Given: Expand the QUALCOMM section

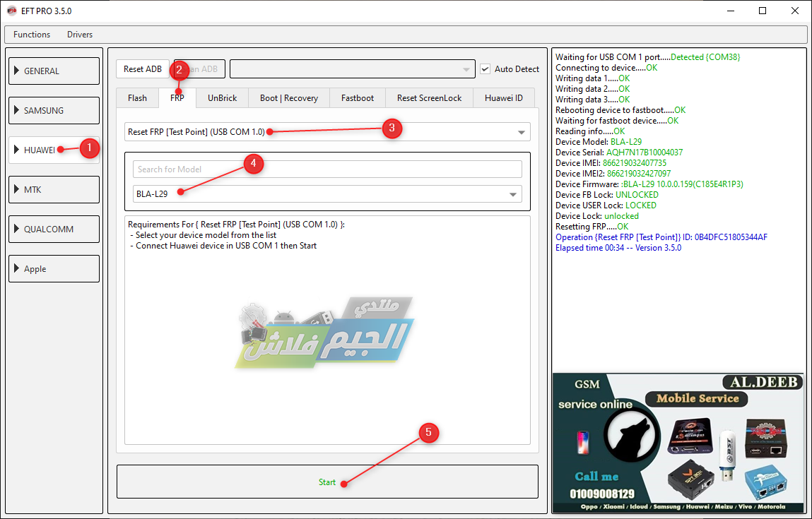Looking at the screenshot, I should 54,229.
